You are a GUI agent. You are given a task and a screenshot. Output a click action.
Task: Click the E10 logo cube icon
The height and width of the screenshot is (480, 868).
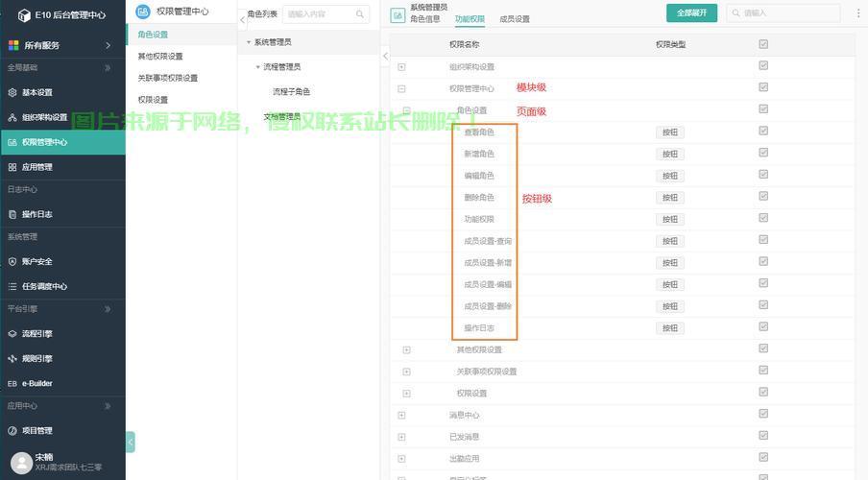[x=24, y=15]
